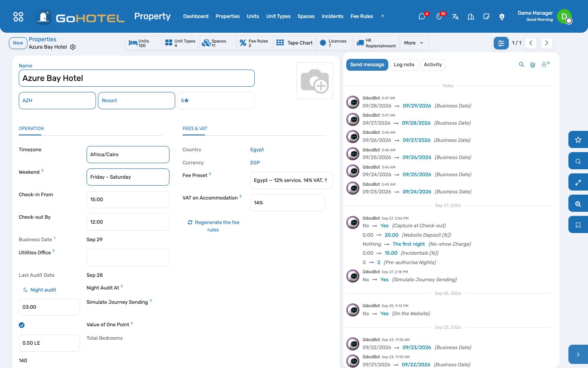Click the property settings gear icon
Viewport: 588px width, 368px height.
(x=73, y=47)
